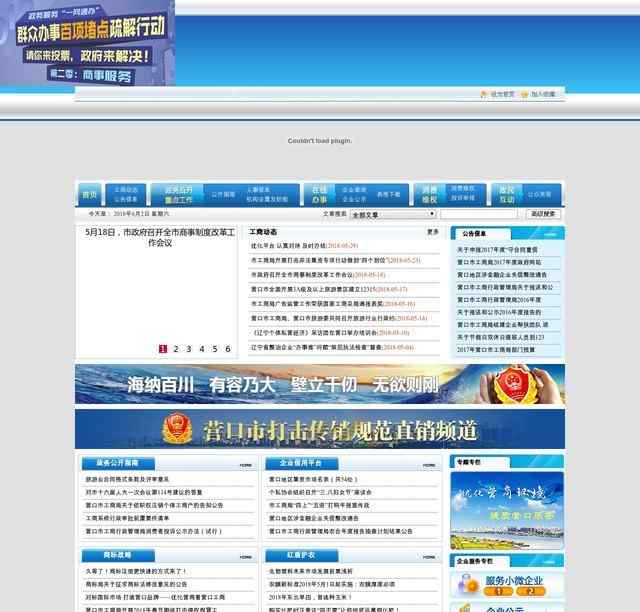Click the 高级搜索 button
Viewport: 640px width, 612px height.
pyautogui.click(x=543, y=214)
